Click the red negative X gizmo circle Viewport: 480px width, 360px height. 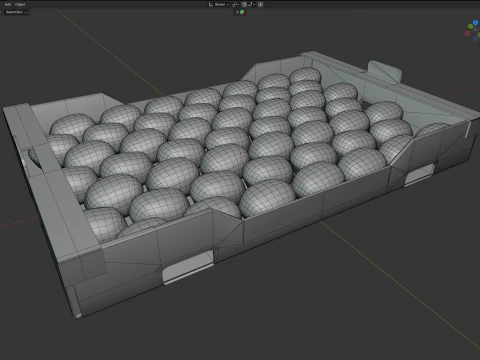pos(467,33)
